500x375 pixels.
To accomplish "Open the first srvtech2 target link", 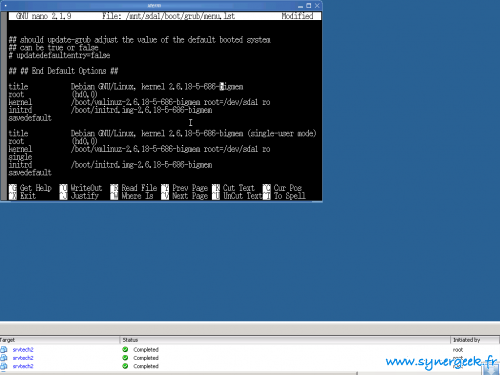I will (x=23, y=350).
